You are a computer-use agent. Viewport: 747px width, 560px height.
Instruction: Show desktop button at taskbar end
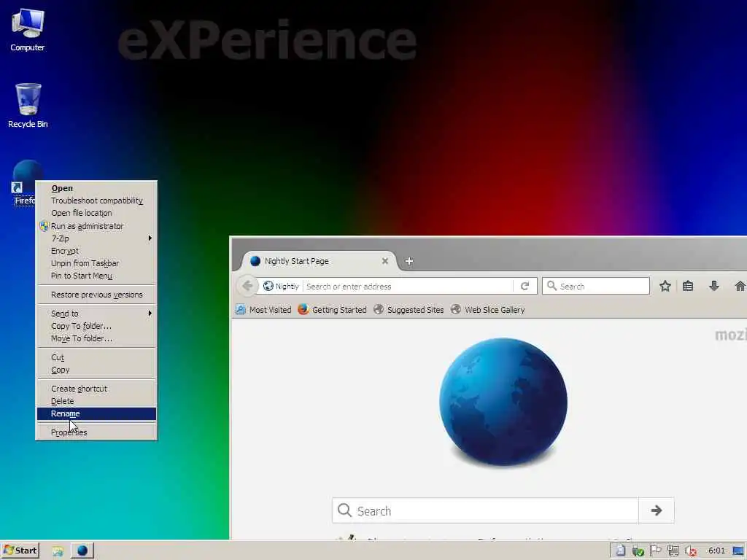[739, 551]
